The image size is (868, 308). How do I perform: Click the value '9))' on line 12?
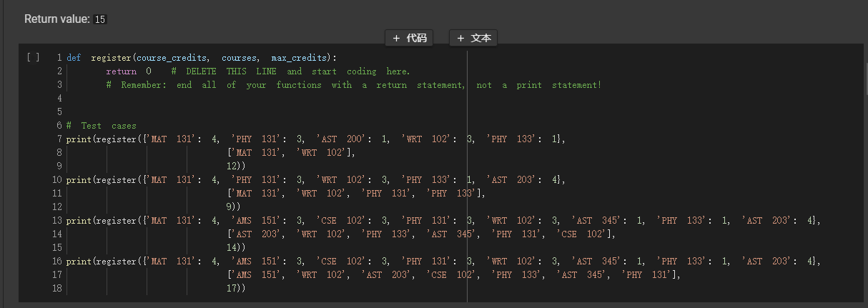pos(234,207)
